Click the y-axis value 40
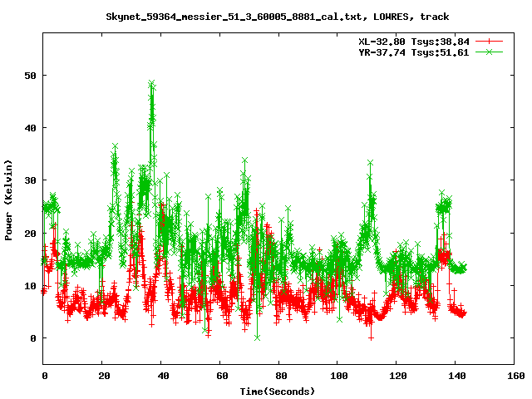The width and height of the screenshot is (532, 399). click(x=30, y=128)
